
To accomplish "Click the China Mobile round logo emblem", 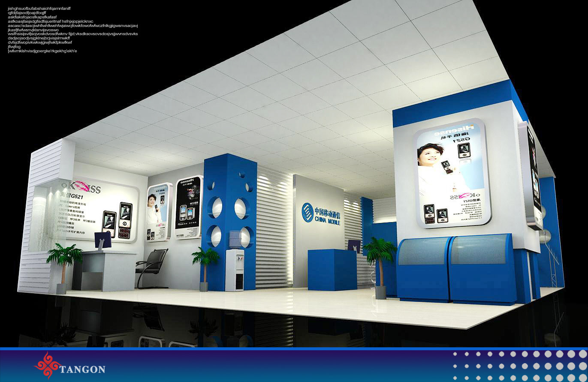I will [308, 212].
